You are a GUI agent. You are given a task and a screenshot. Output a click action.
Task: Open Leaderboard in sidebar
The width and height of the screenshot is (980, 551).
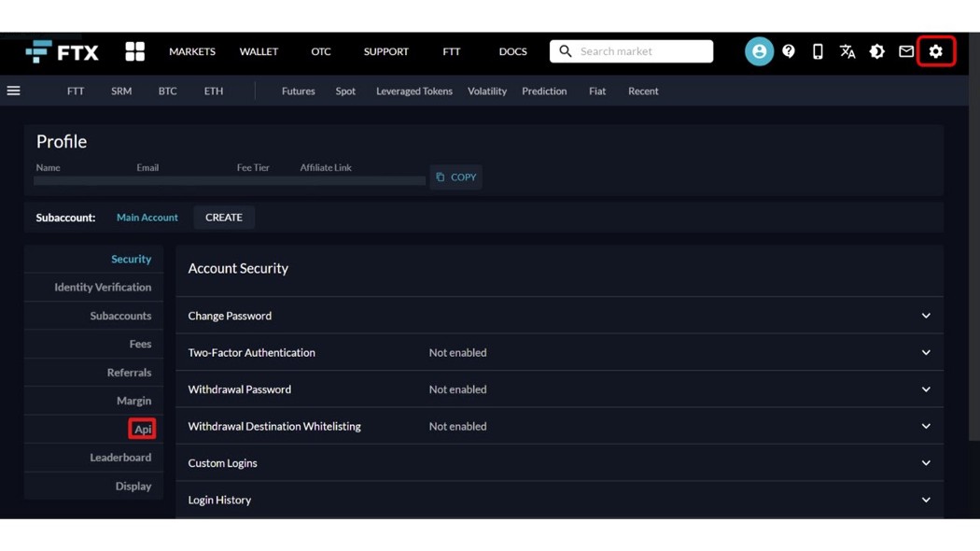click(120, 458)
